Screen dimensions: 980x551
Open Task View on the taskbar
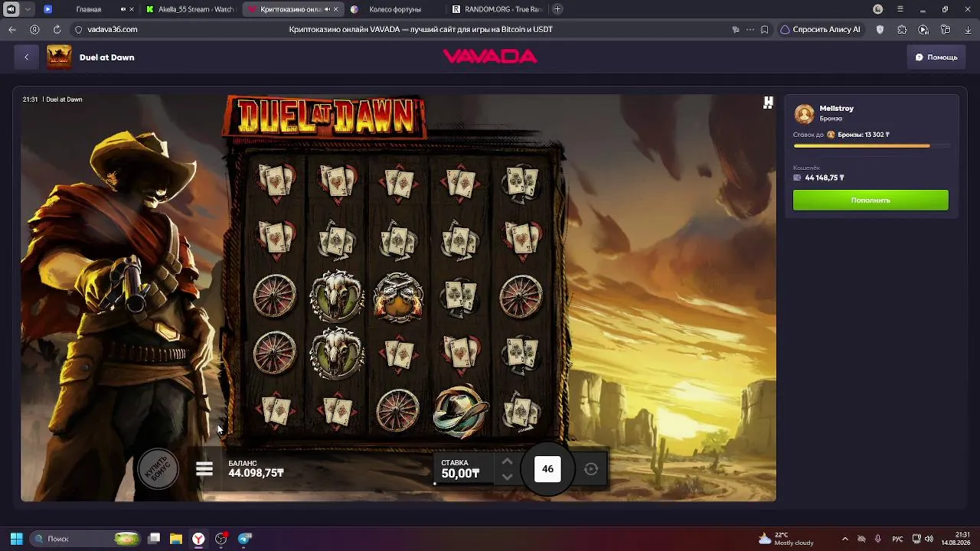[154, 539]
